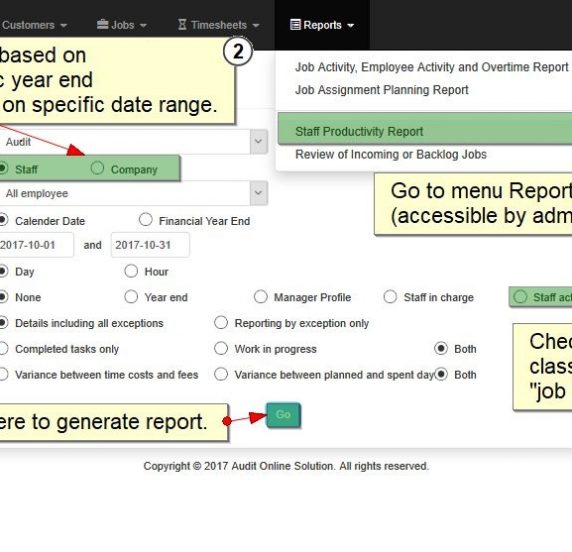Select the Company radio button

pos(97,168)
